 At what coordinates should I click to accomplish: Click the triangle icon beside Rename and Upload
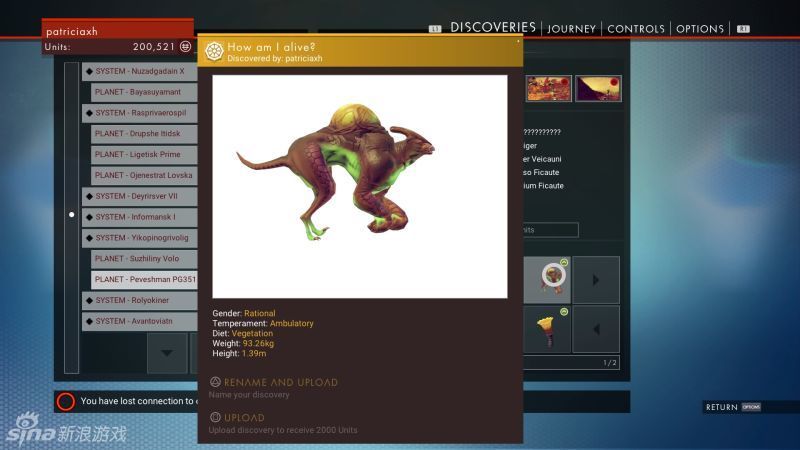coord(215,382)
